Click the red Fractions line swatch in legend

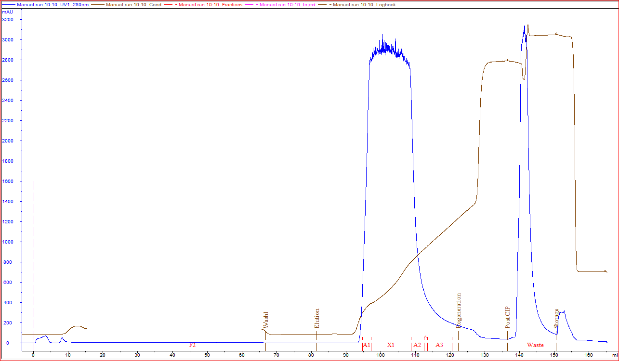[x=170, y=5]
